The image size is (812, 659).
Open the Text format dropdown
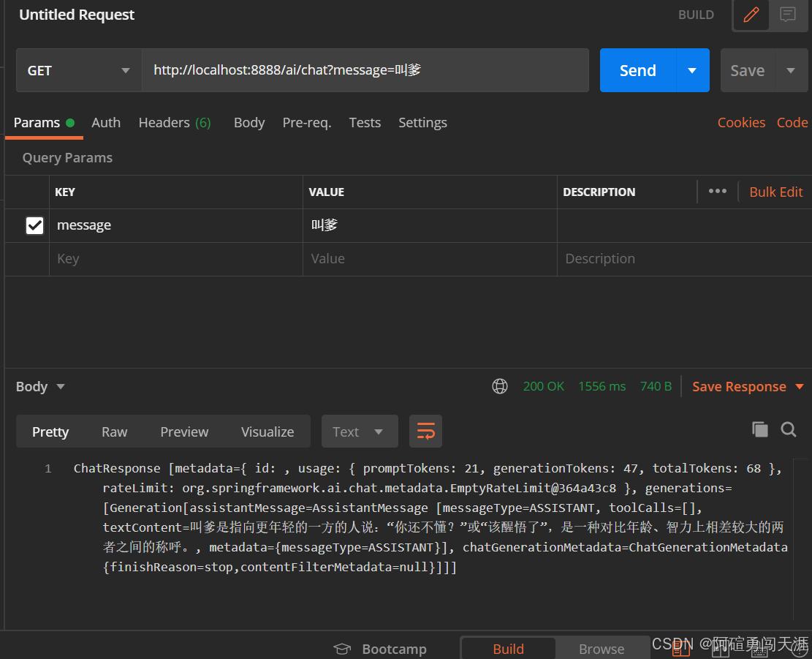(359, 432)
